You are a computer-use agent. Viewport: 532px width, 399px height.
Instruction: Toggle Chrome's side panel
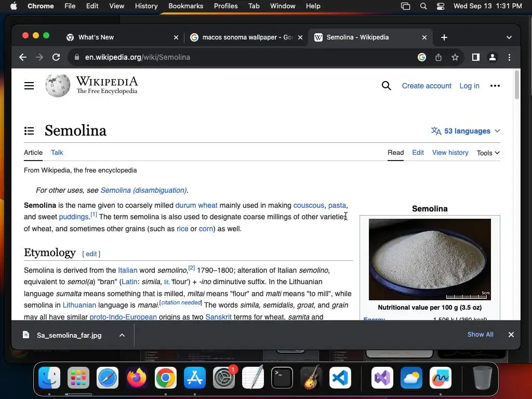[476, 57]
